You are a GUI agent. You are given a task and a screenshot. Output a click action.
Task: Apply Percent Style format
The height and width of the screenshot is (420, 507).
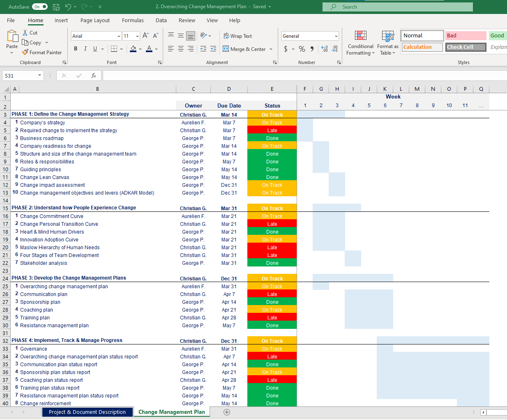302,49
